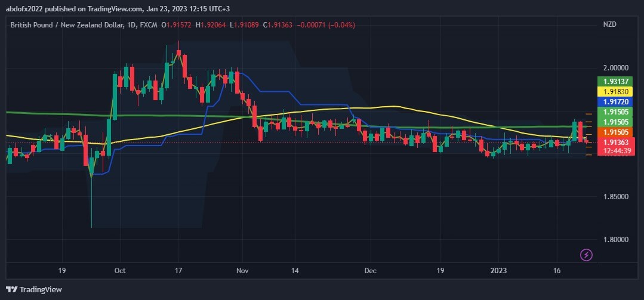Click the Nov label on time axis

242,270
